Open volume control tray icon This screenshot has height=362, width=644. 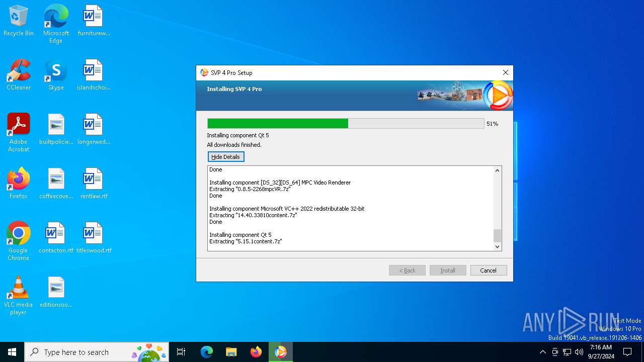click(579, 352)
